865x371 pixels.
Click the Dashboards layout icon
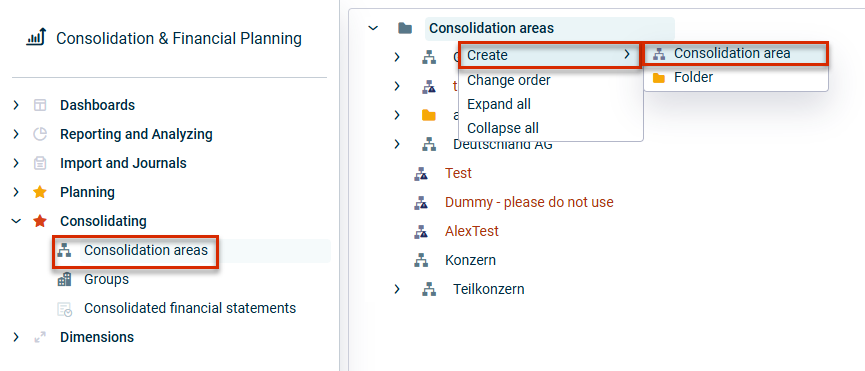click(x=40, y=105)
